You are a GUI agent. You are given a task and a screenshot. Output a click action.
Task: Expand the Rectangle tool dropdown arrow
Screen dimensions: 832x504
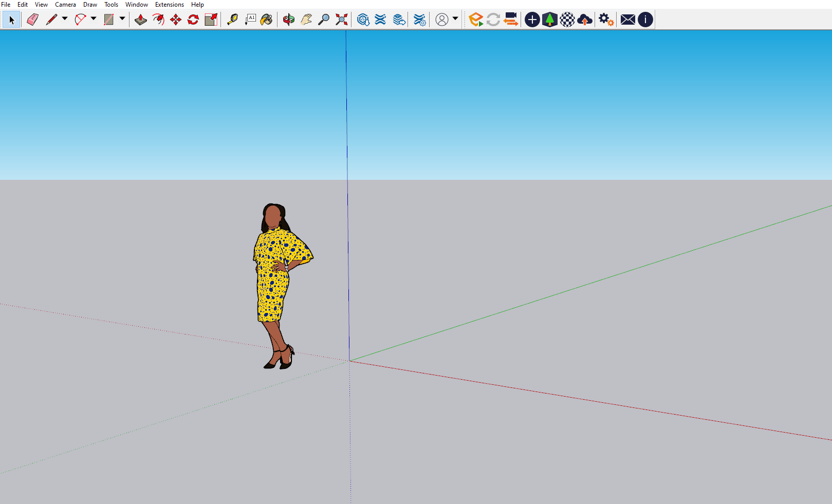coord(122,20)
